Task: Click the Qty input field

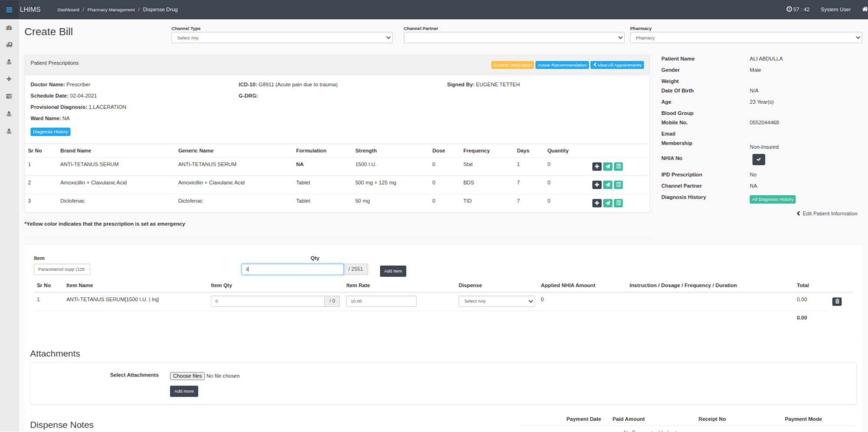Action: click(x=292, y=269)
